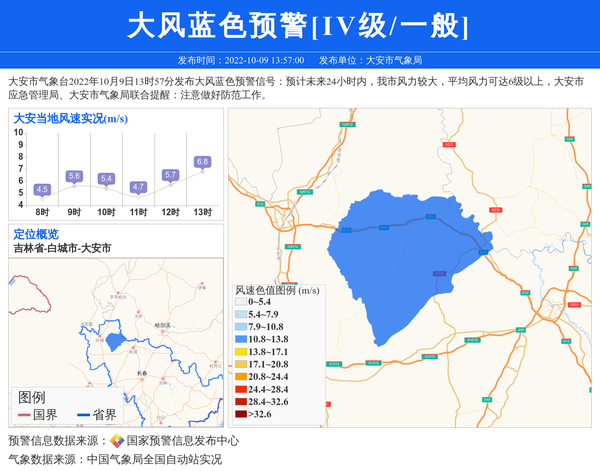Click the '9时' x-axis label
The height and width of the screenshot is (471, 600).
(74, 212)
